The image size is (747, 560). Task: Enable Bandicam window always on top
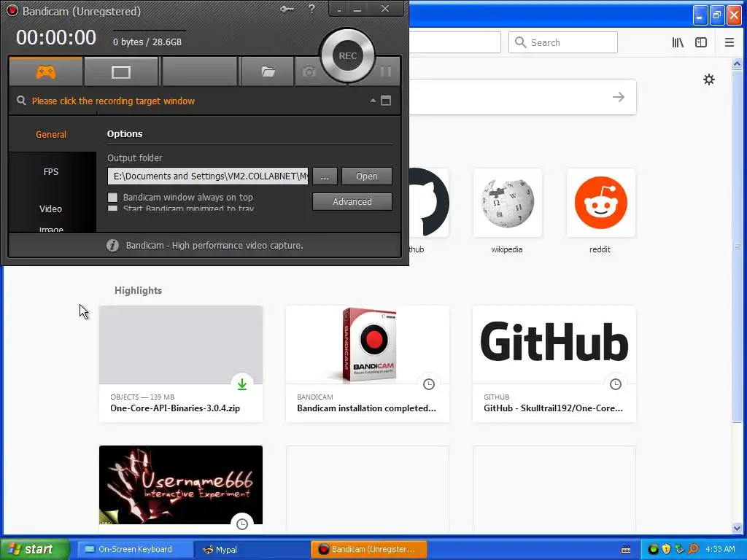pos(113,197)
